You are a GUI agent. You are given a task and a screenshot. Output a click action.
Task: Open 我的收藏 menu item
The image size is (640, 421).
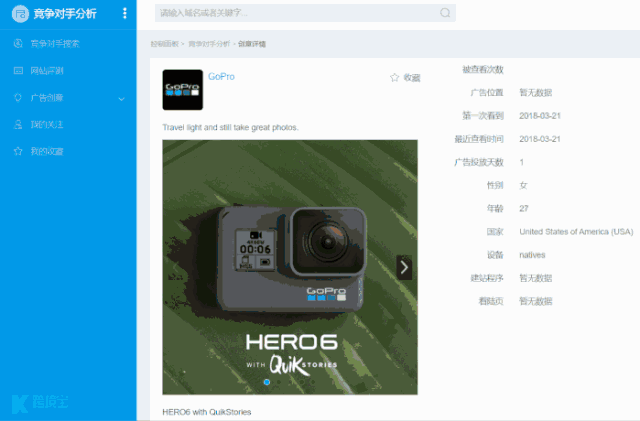46,151
